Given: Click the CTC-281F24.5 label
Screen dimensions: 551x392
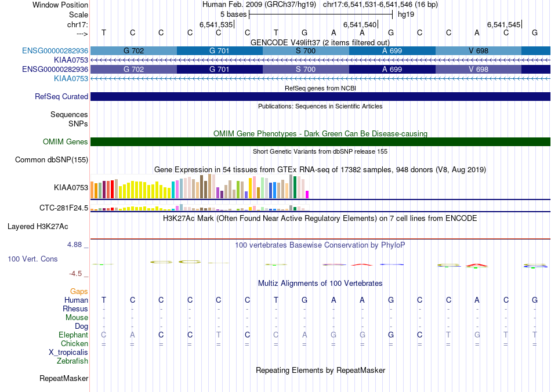Looking at the screenshot, I should pos(64,208).
